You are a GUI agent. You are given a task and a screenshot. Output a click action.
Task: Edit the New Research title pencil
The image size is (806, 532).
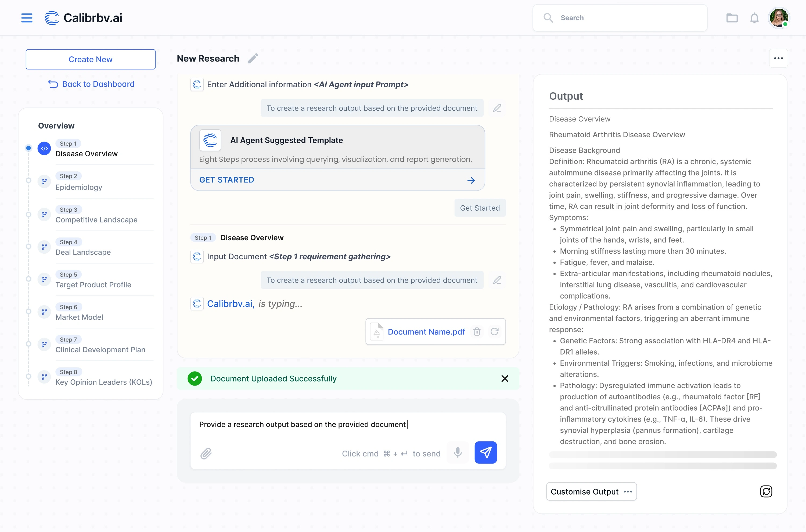[x=253, y=58]
